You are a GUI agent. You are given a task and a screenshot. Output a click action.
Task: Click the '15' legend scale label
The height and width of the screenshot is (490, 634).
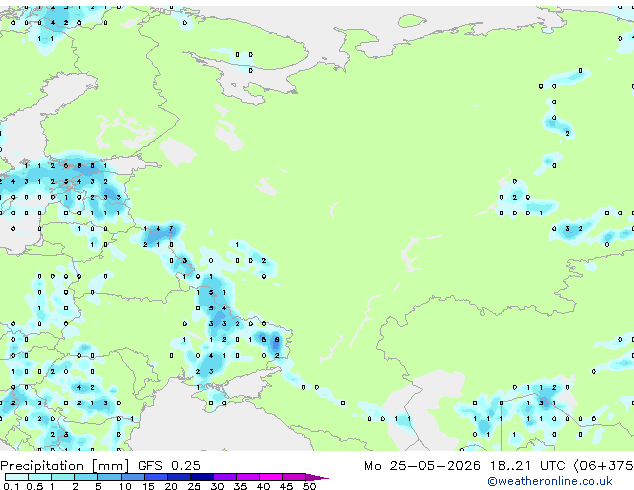pos(148,486)
